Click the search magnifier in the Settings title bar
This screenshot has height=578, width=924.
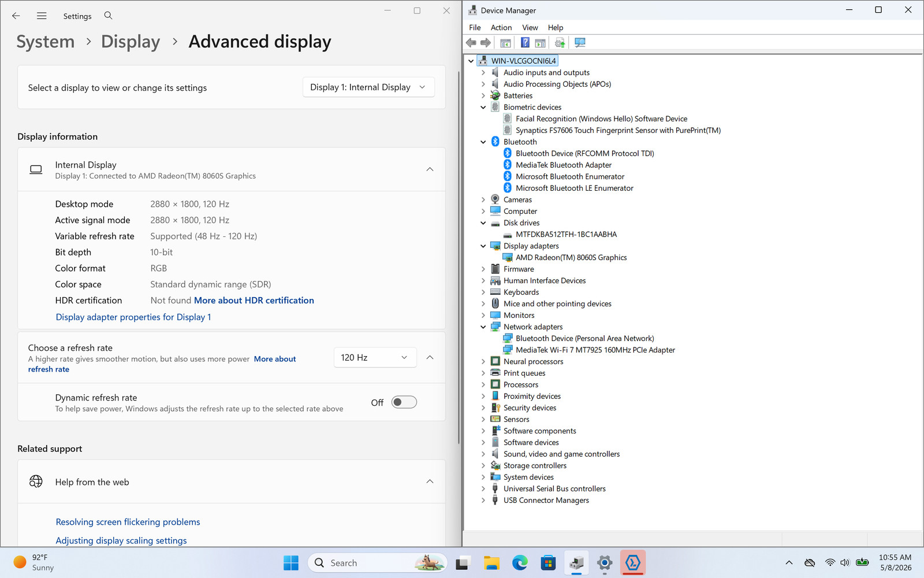(108, 16)
